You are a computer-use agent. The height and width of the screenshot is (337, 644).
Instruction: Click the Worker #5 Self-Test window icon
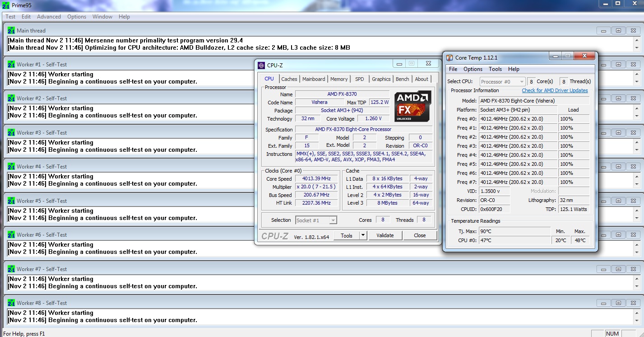tap(11, 201)
